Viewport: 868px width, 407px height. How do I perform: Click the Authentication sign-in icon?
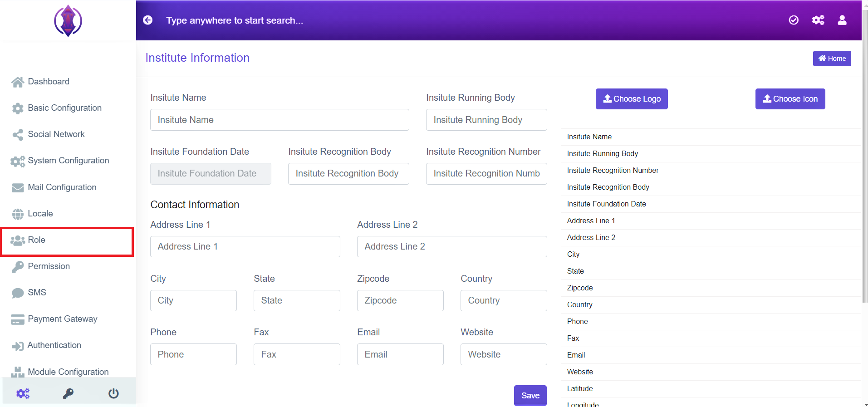18,346
